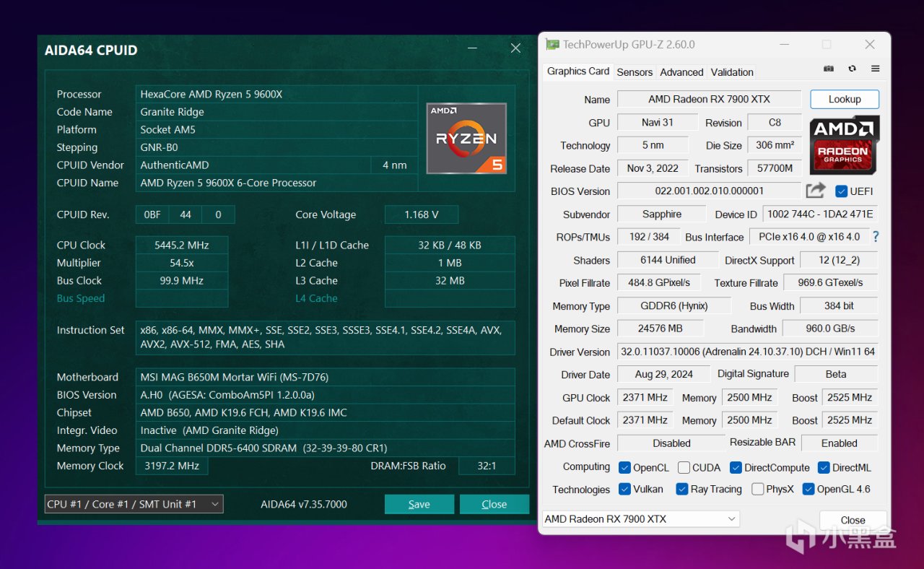Viewport: 924px width, 569px height.
Task: Click the Close button at GPU-Z bottom
Action: pos(853,520)
